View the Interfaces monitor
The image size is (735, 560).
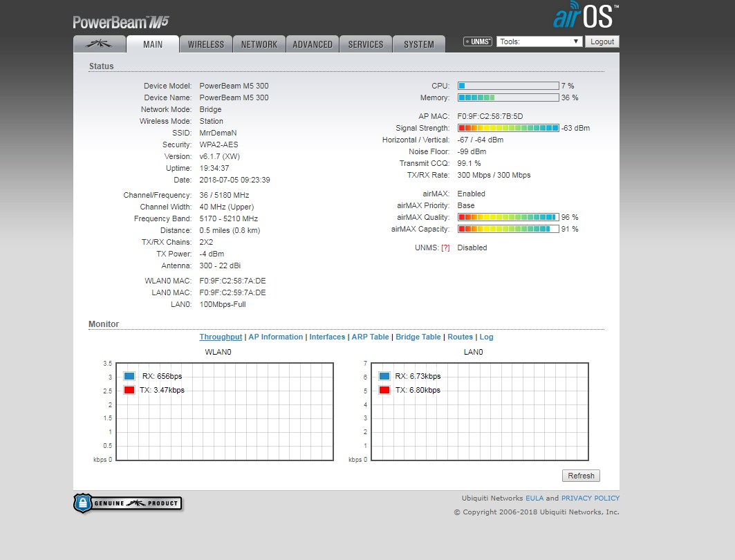coord(327,337)
